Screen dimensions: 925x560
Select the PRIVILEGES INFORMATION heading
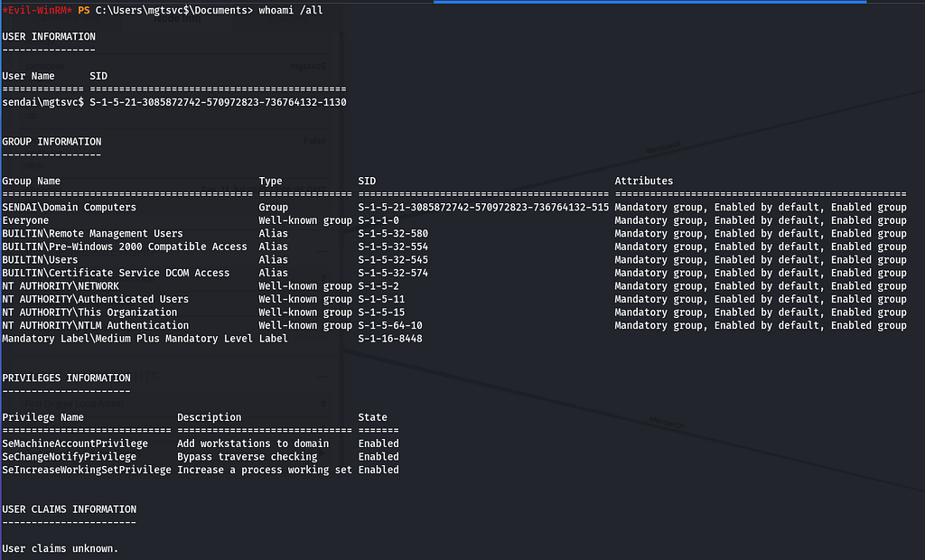click(66, 378)
